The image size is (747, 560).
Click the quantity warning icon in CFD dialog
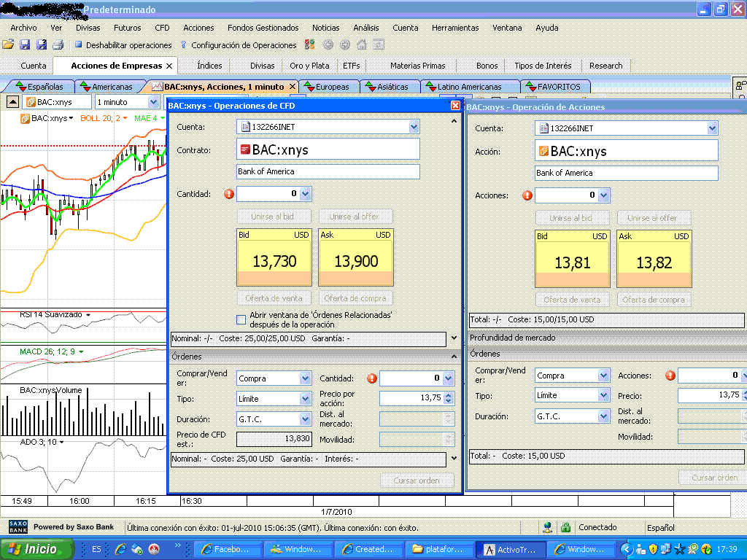[229, 195]
